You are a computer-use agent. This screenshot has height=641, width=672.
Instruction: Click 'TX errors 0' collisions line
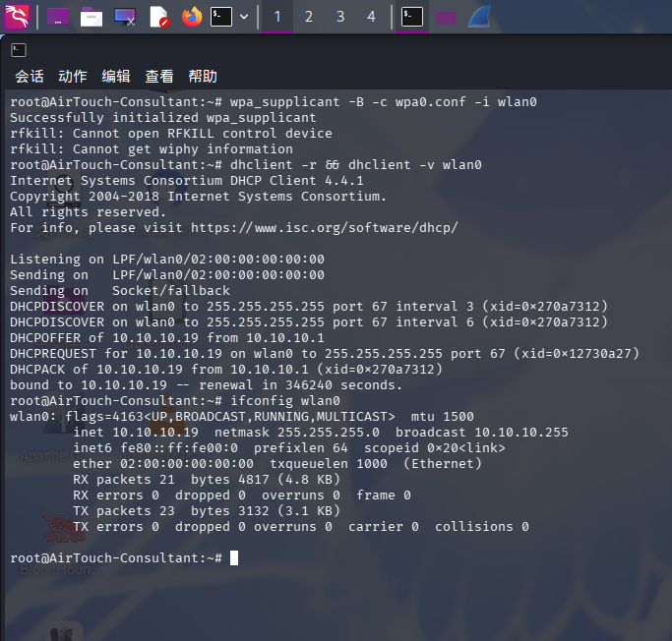[x=301, y=527]
